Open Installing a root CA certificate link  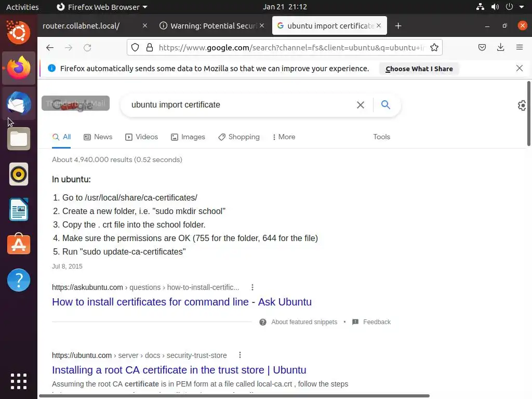(x=179, y=370)
